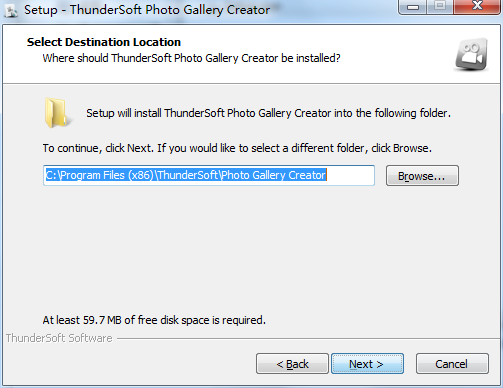The image size is (503, 388).
Task: Go to next step with Next >
Action: [367, 364]
